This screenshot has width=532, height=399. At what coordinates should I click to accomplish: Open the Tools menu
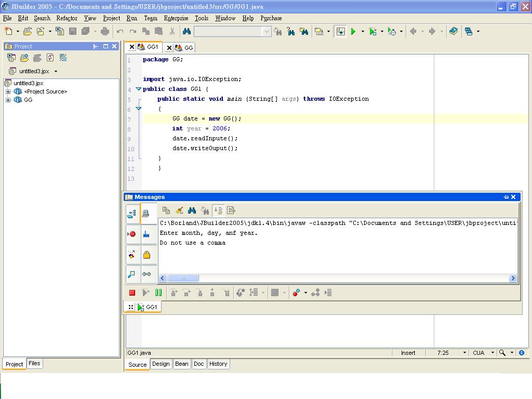coord(202,18)
